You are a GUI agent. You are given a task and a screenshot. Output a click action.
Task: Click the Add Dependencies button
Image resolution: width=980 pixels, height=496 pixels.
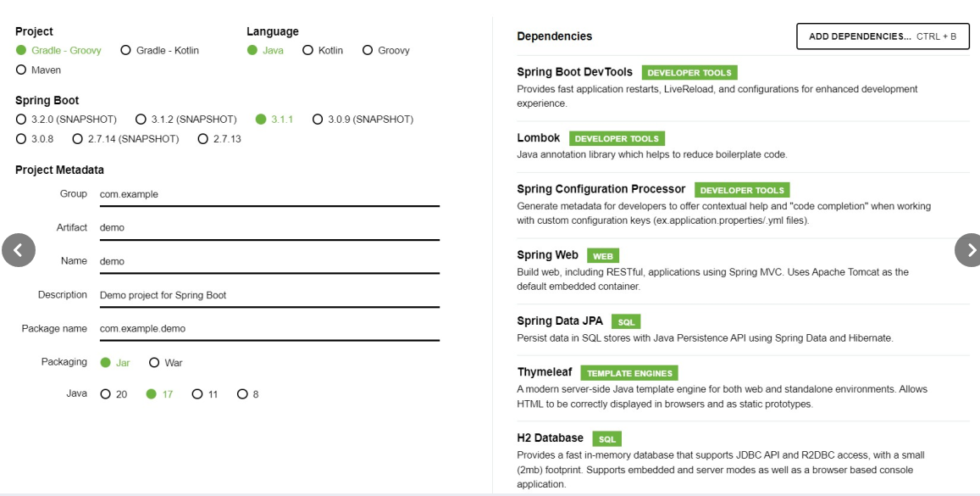[882, 36]
